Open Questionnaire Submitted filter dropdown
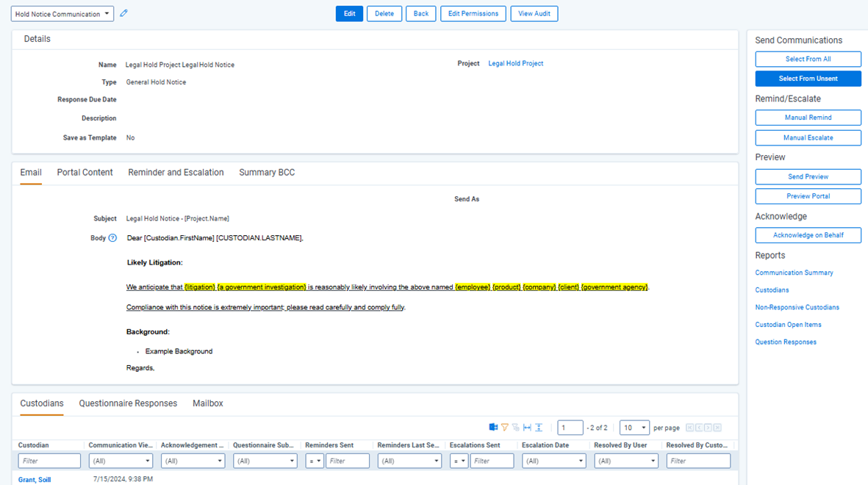This screenshot has height=485, width=868. coord(265,461)
